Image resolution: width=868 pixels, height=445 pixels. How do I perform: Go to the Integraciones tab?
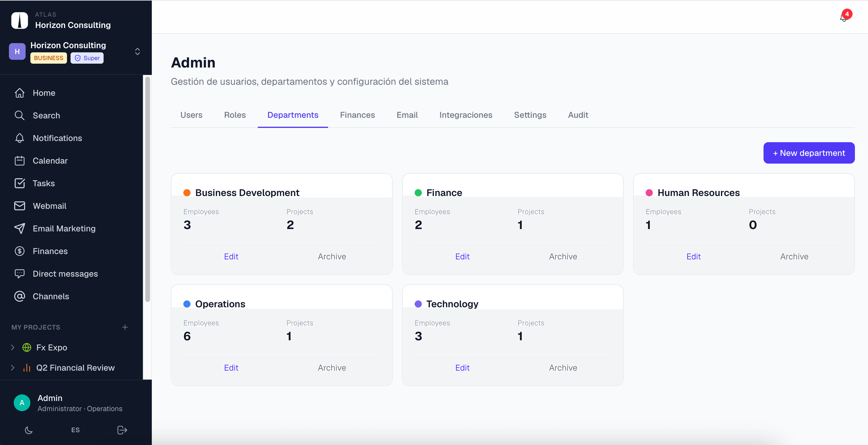coord(466,115)
